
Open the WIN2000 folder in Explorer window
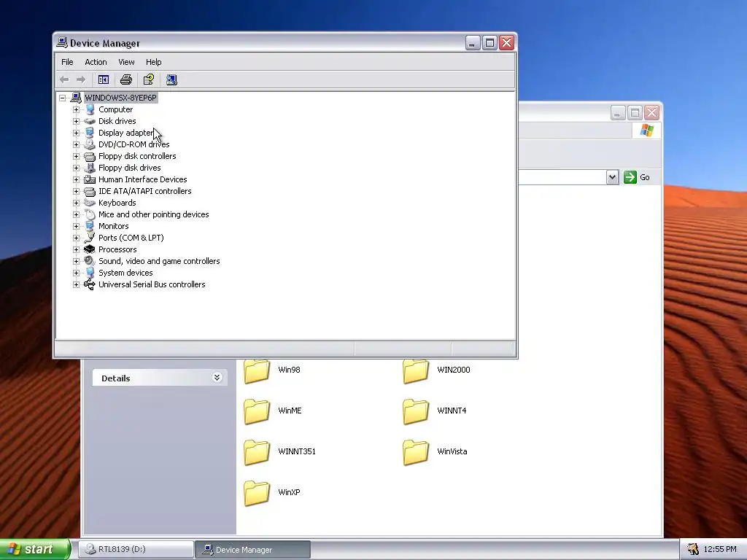416,371
